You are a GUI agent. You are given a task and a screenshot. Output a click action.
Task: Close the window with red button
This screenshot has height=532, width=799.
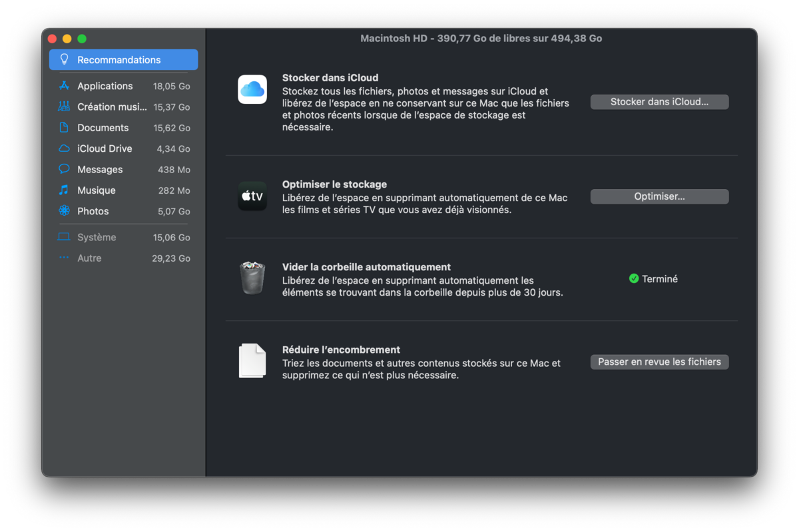(x=53, y=39)
